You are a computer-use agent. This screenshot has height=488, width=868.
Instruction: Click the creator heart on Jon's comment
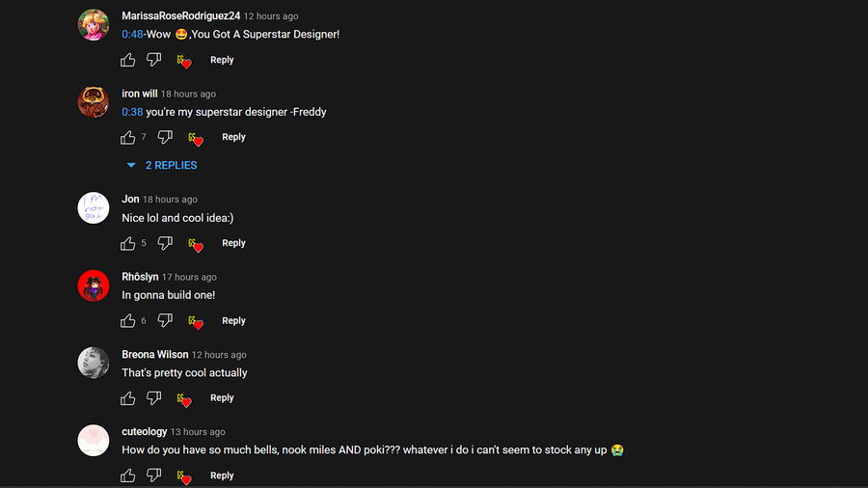point(196,244)
